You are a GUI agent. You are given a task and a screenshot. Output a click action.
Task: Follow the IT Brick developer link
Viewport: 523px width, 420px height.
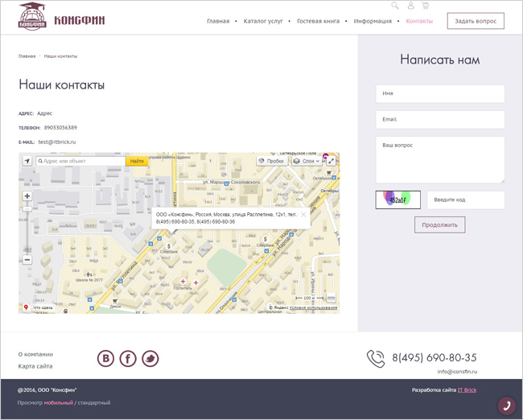click(467, 390)
